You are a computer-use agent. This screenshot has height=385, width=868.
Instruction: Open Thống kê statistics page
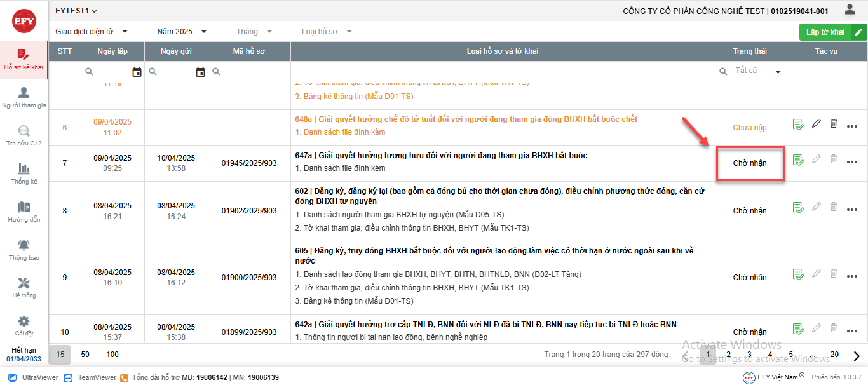(x=24, y=173)
